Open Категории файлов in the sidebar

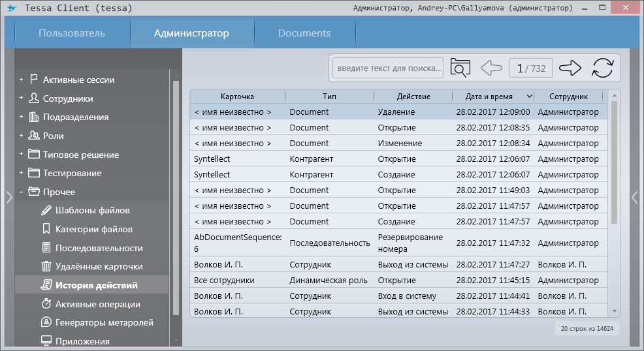click(94, 229)
